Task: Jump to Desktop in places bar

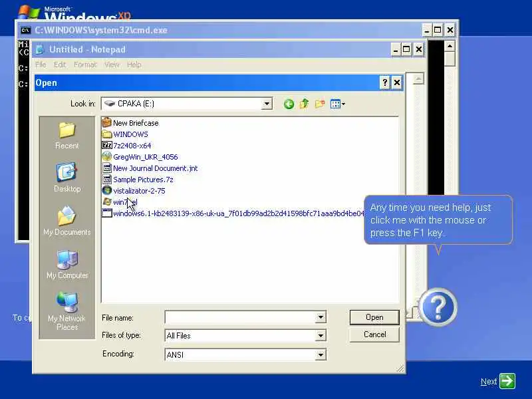Action: click(67, 178)
